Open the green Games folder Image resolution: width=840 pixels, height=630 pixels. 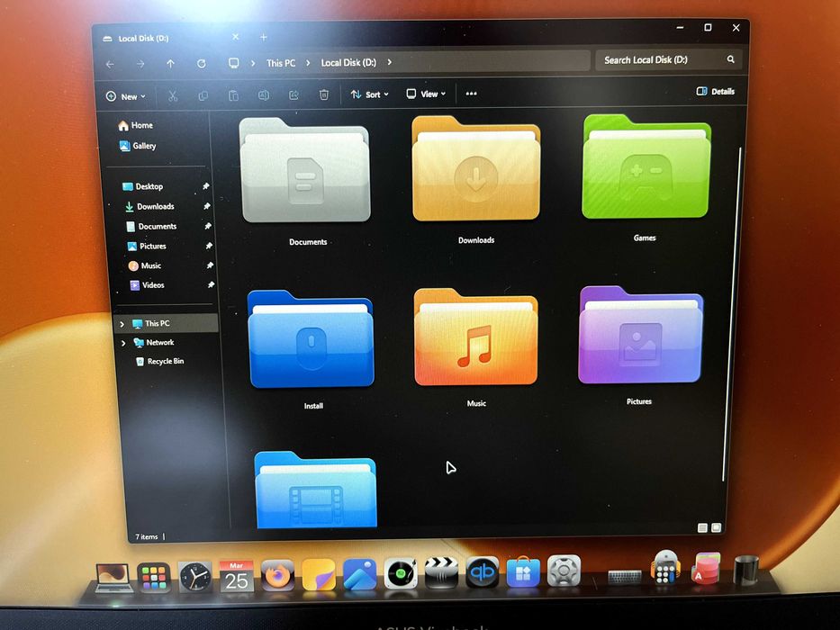pyautogui.click(x=646, y=166)
